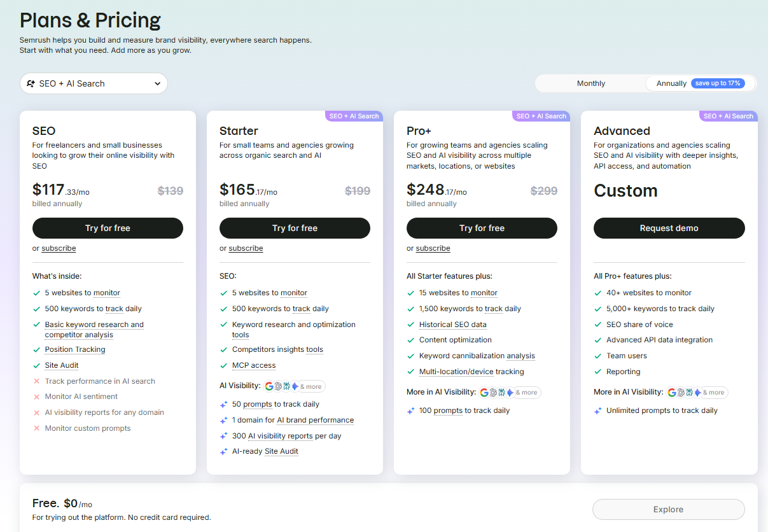Click checkmark beside MCP access
This screenshot has height=532, width=768.
(223, 365)
